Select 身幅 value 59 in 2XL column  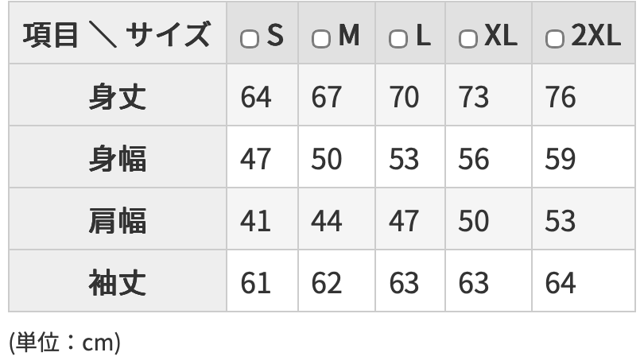pos(560,159)
